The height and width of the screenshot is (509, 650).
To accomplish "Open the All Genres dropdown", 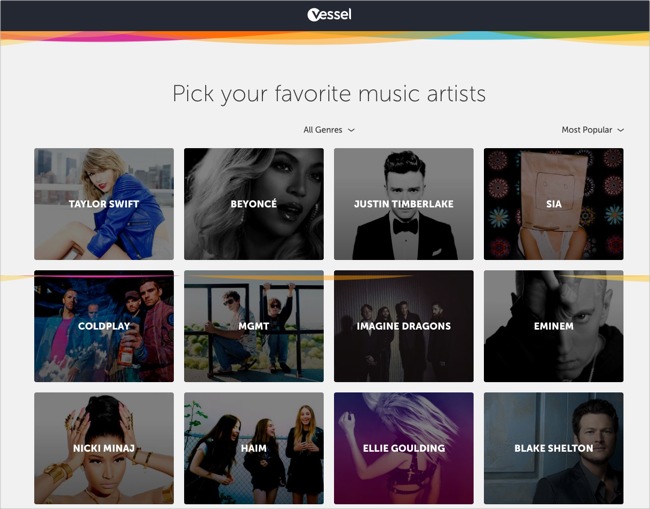I will click(329, 130).
